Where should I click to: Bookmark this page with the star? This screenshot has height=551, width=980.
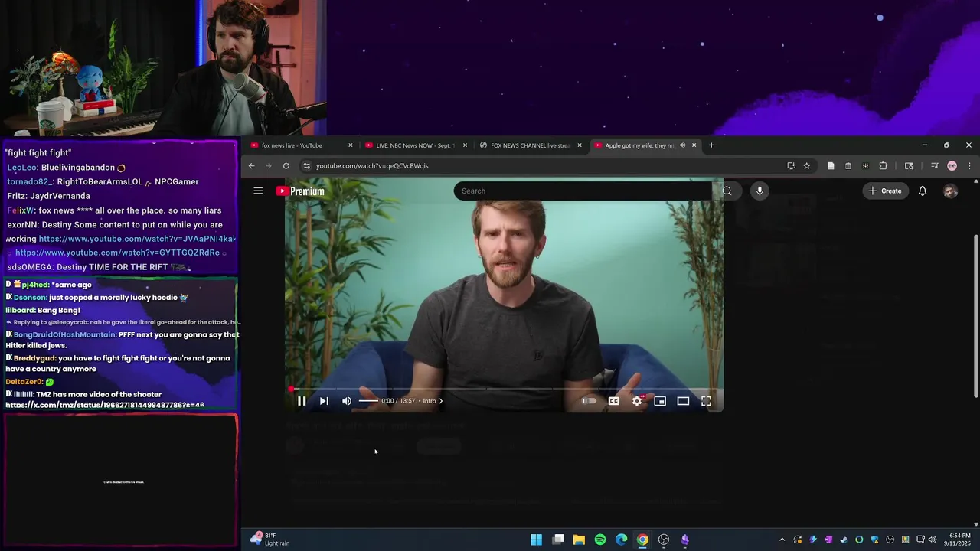(806, 166)
